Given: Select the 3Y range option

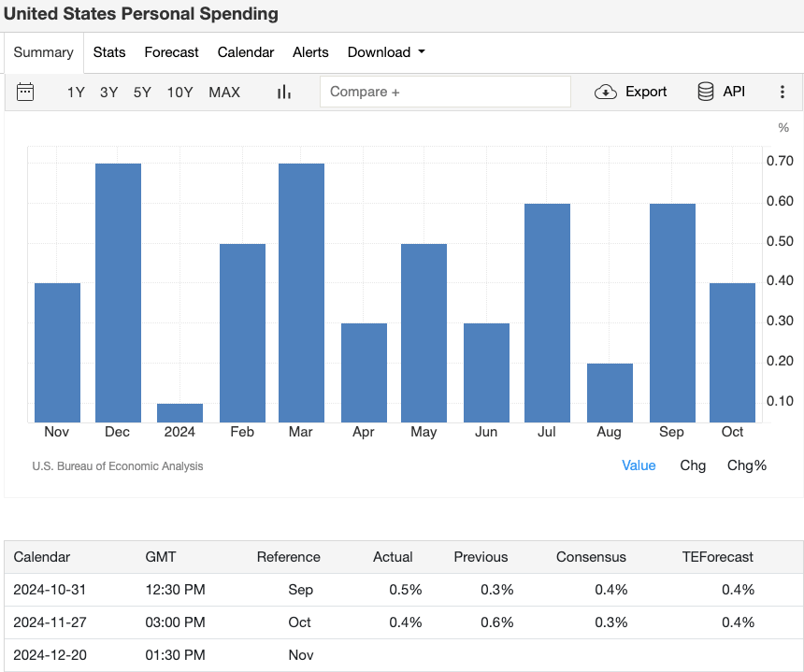Looking at the screenshot, I should 108,92.
